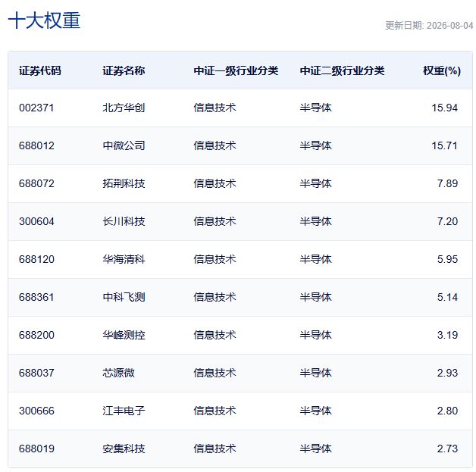
Task: Select 北方华创 security name
Action: tap(124, 108)
